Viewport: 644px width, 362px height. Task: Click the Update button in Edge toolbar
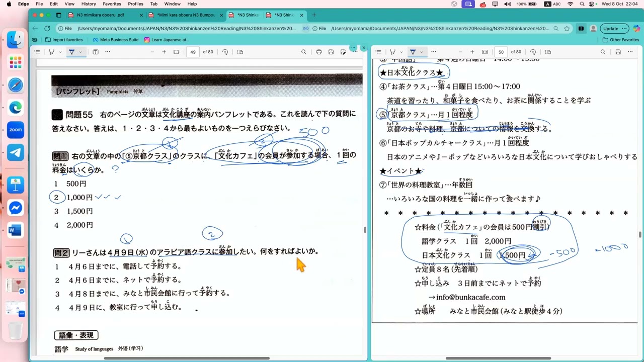tap(615, 29)
